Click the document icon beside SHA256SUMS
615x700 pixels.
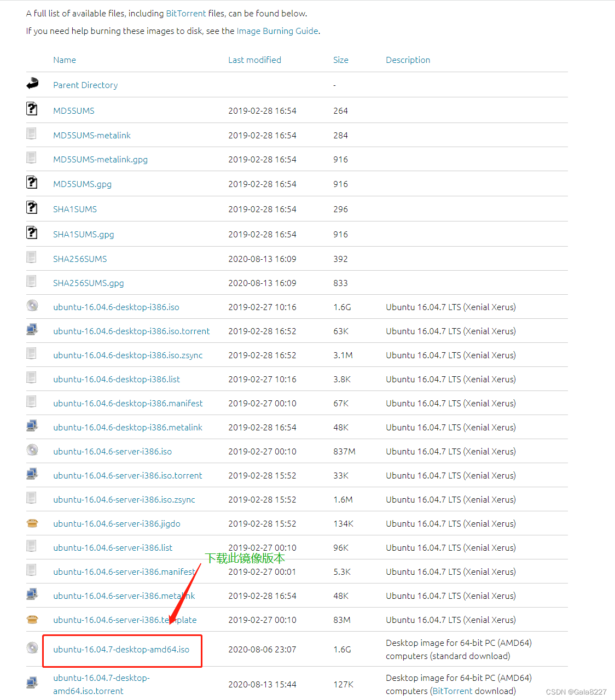tap(32, 257)
